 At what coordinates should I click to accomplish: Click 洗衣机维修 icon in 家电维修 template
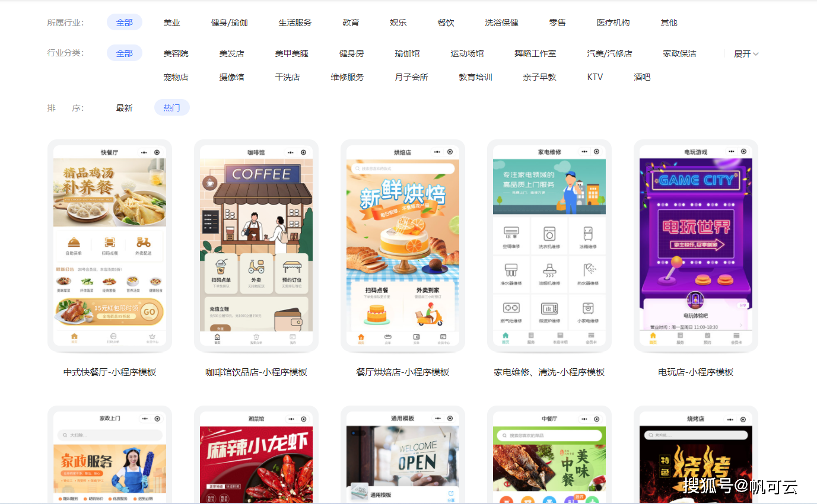coord(549,232)
